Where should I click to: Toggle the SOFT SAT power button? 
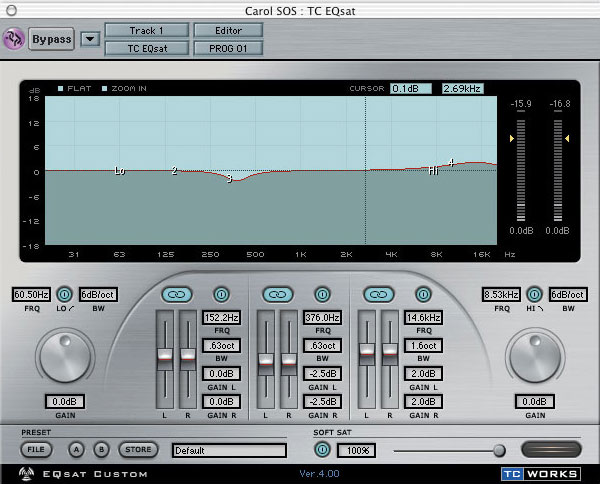pyautogui.click(x=322, y=450)
